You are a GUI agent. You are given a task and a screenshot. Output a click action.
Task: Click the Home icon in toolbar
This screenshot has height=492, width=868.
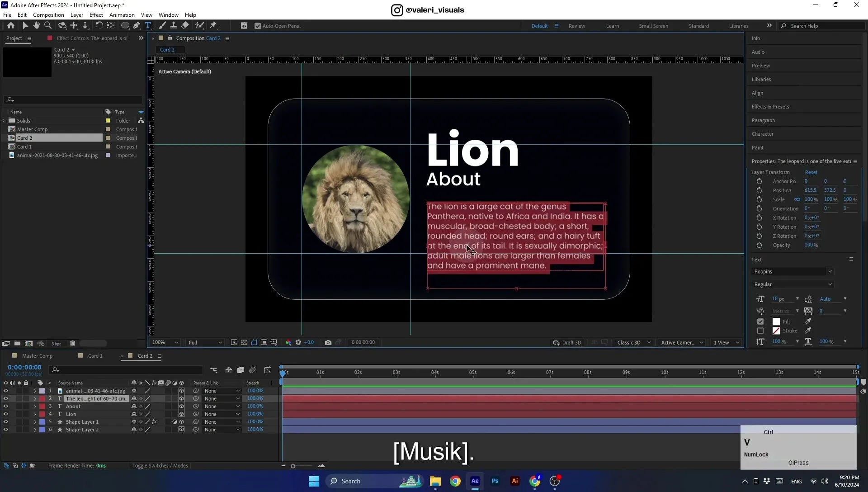[x=11, y=26]
